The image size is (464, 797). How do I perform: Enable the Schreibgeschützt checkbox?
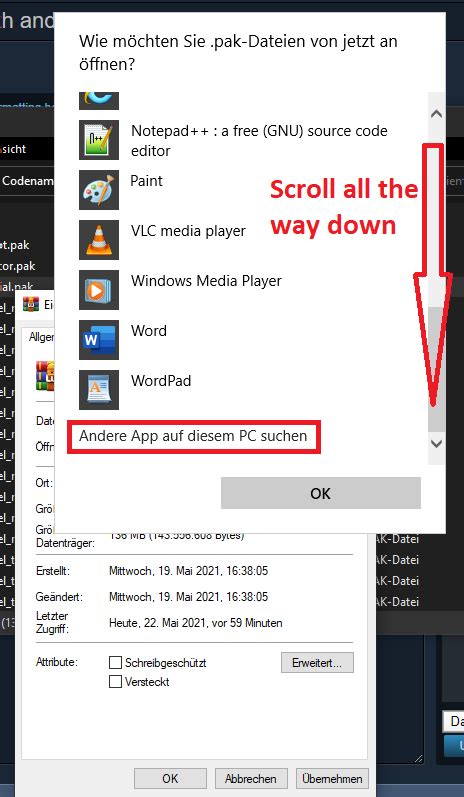pyautogui.click(x=116, y=663)
